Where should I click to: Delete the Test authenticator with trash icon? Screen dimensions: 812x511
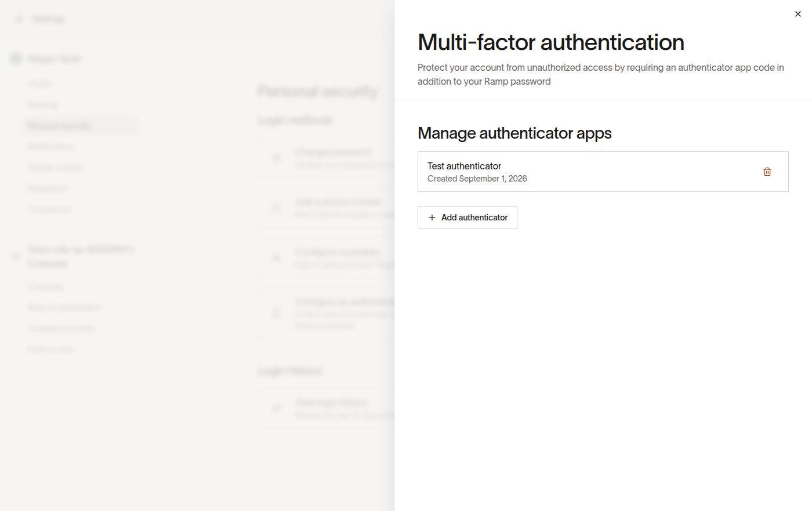(x=767, y=172)
